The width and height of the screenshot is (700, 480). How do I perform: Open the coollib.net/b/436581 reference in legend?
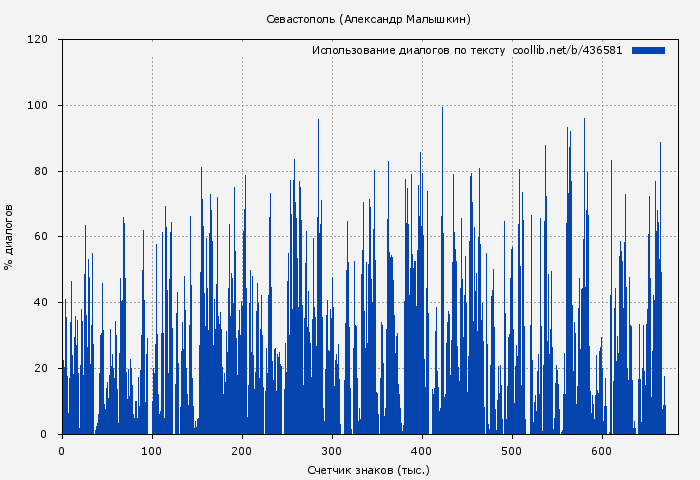(x=567, y=50)
